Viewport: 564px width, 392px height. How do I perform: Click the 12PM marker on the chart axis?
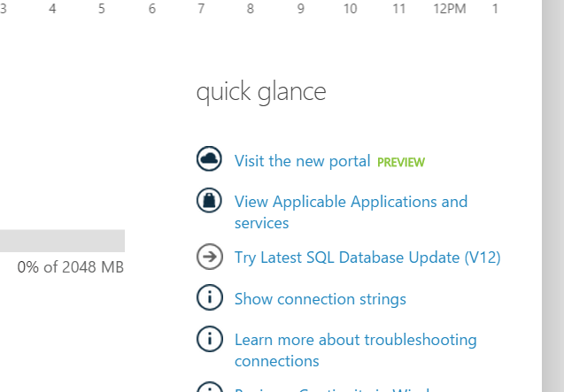coord(449,9)
